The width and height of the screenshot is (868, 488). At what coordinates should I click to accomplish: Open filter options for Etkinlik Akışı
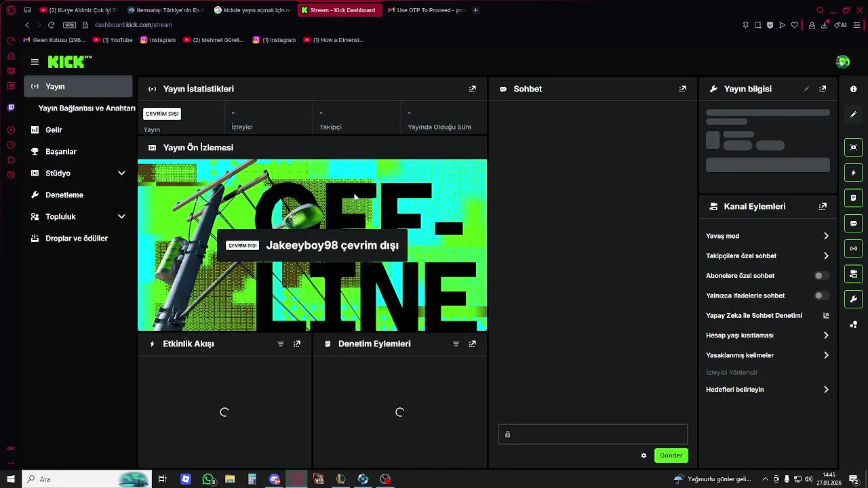pos(281,344)
